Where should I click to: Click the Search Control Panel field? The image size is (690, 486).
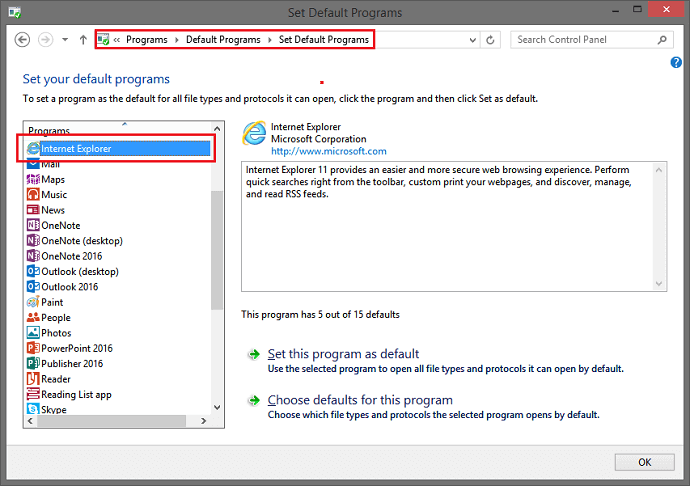point(592,40)
